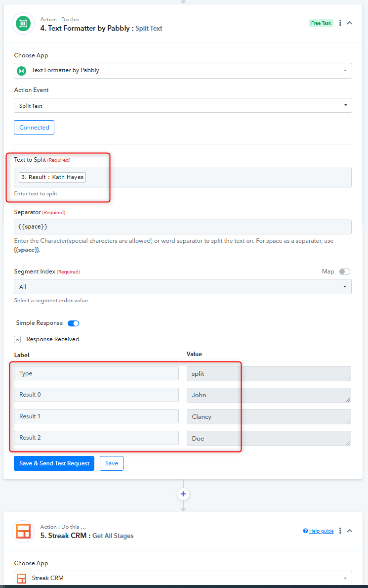Open the Help guide link
This screenshot has width=368, height=588.
(321, 531)
